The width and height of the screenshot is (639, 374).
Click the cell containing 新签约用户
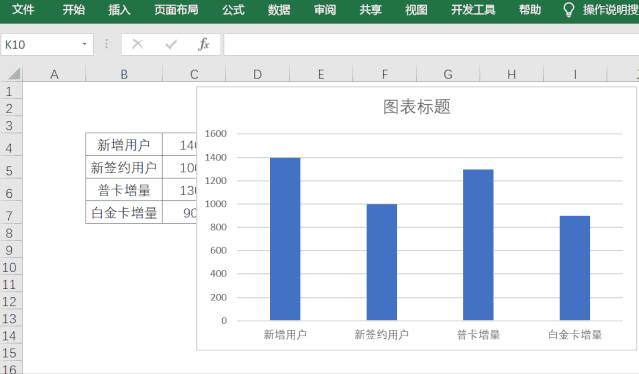pos(124,167)
